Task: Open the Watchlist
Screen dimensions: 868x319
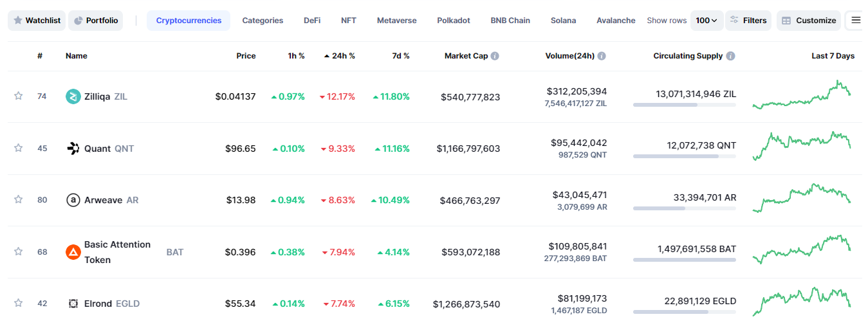Action: pos(37,21)
